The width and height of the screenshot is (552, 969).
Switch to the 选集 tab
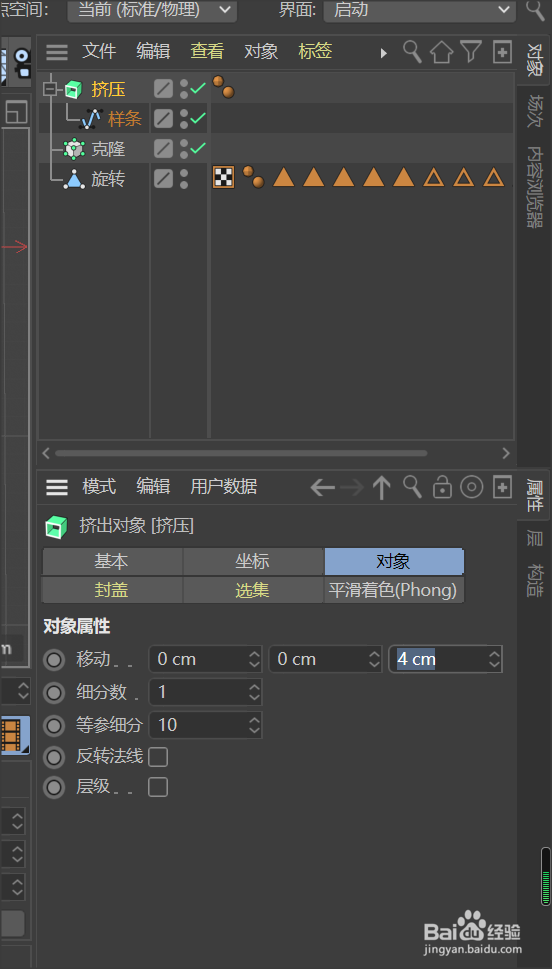253,590
